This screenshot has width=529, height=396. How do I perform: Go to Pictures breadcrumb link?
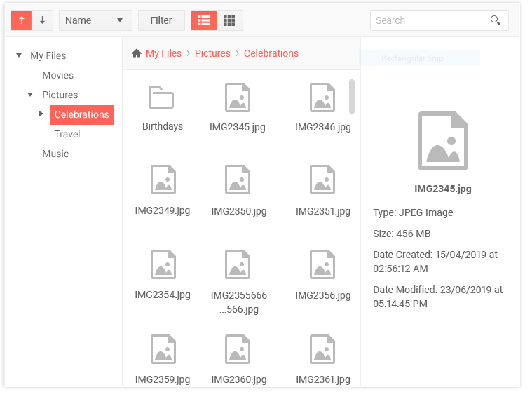213,54
